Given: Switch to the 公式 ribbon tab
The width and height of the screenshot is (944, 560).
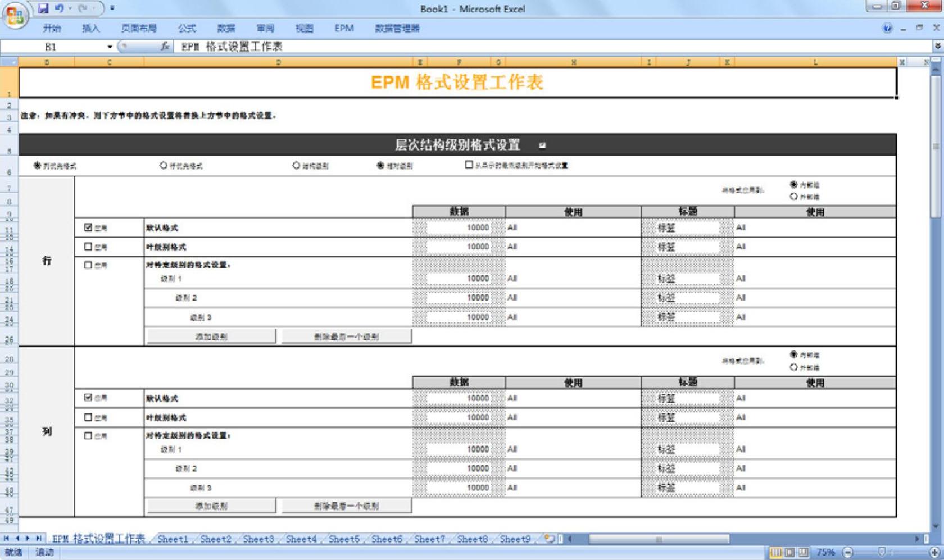Looking at the screenshot, I should (x=187, y=28).
